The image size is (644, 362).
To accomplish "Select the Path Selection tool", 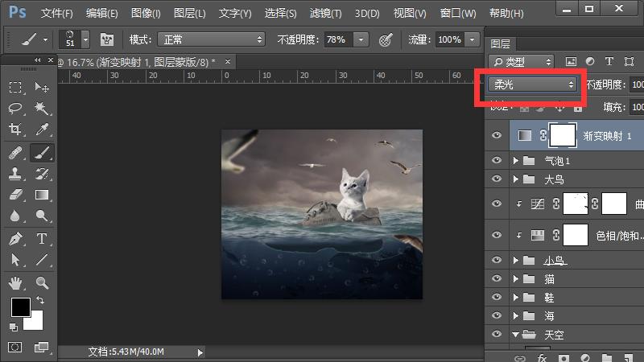I will (x=15, y=260).
